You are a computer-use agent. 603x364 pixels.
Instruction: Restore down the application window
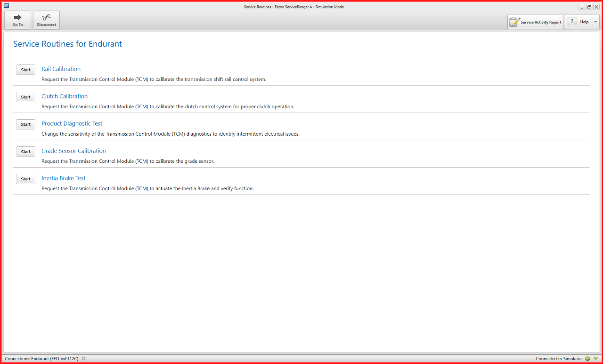tap(589, 7)
